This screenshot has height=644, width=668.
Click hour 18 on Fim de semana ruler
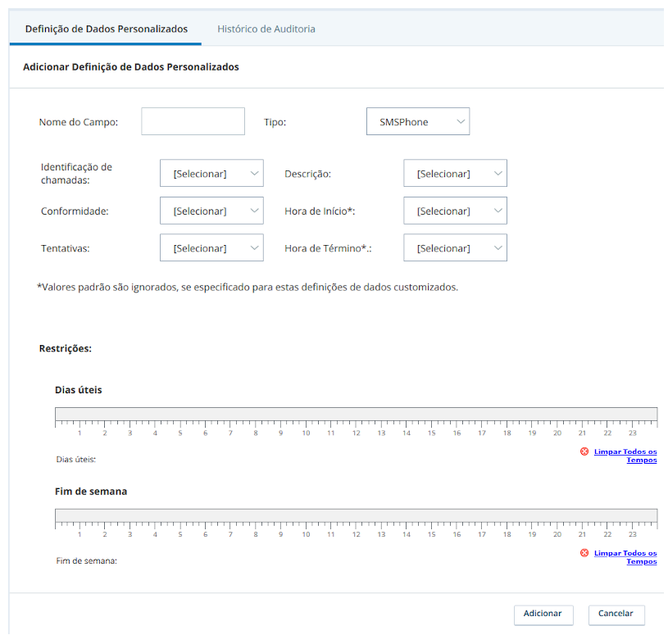pos(507,534)
